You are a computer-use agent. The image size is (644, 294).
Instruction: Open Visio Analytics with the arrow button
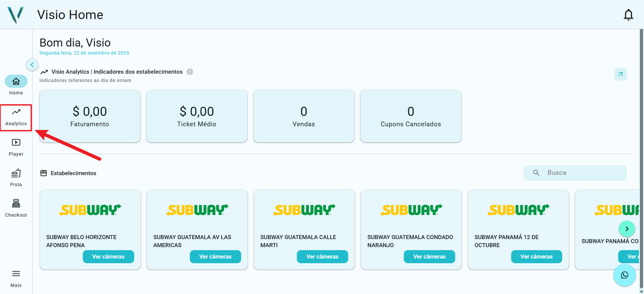point(620,74)
